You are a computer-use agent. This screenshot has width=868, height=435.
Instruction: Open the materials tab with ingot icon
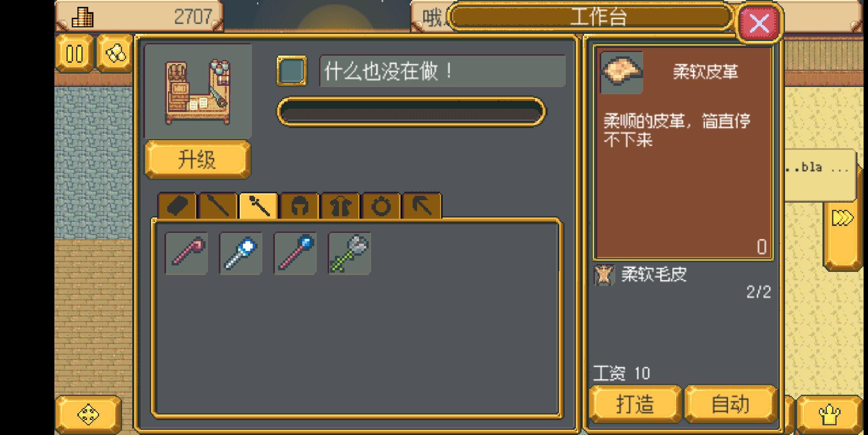click(x=177, y=206)
